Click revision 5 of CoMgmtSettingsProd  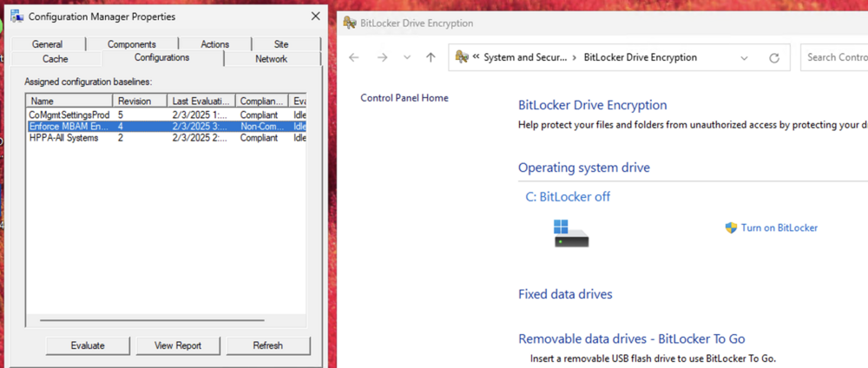(121, 115)
